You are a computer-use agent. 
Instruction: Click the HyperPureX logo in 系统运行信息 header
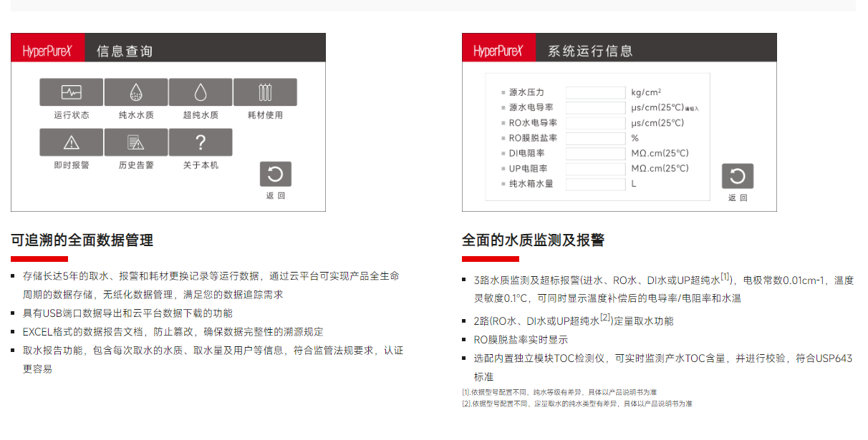coord(499,51)
